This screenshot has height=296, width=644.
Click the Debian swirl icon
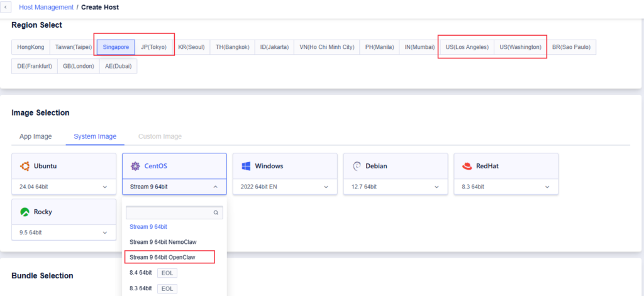click(357, 167)
